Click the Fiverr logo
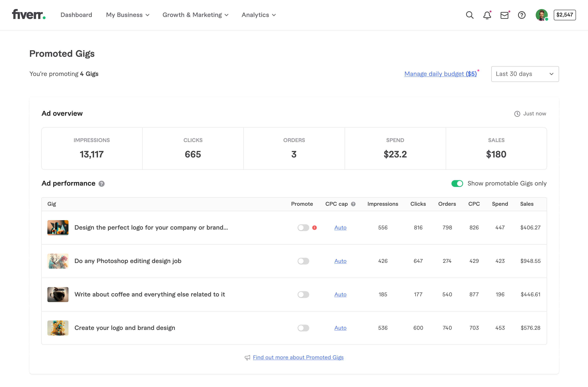 (29, 14)
